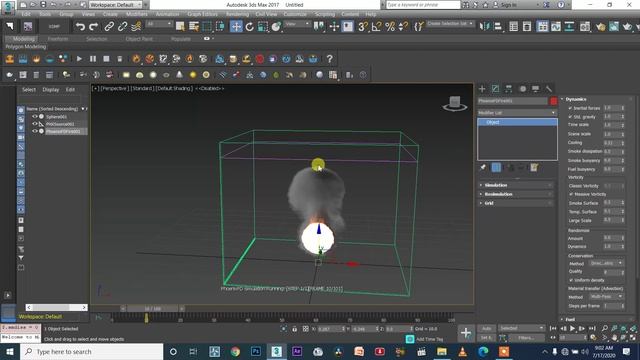Switch to the Object Paint ribbon tab
The height and width of the screenshot is (360, 640).
(x=139, y=39)
